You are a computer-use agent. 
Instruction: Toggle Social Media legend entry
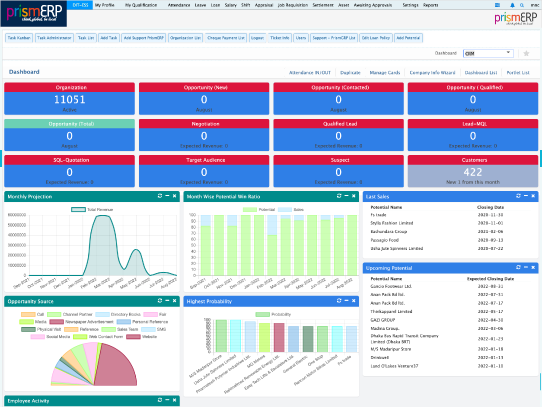point(50,336)
